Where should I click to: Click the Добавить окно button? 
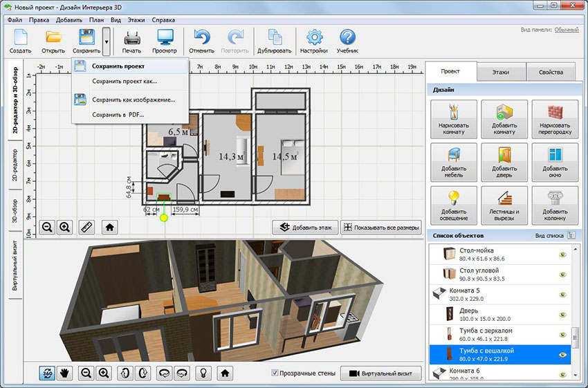pyautogui.click(x=555, y=163)
